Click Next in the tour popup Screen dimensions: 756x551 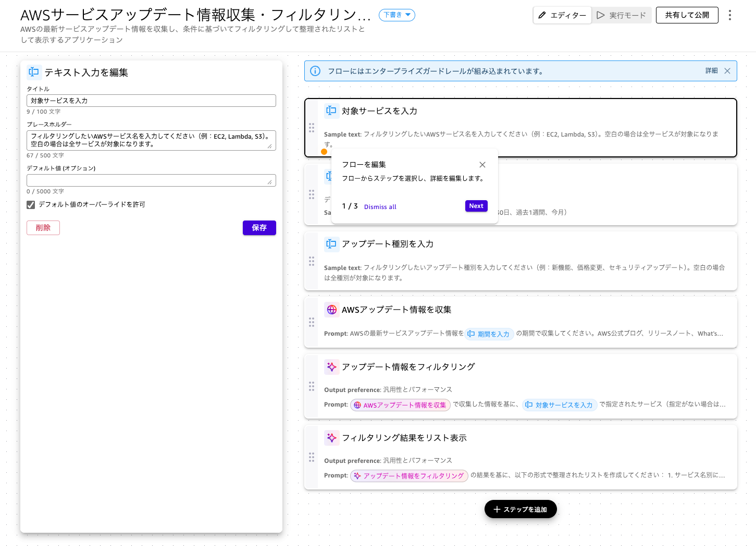point(476,206)
